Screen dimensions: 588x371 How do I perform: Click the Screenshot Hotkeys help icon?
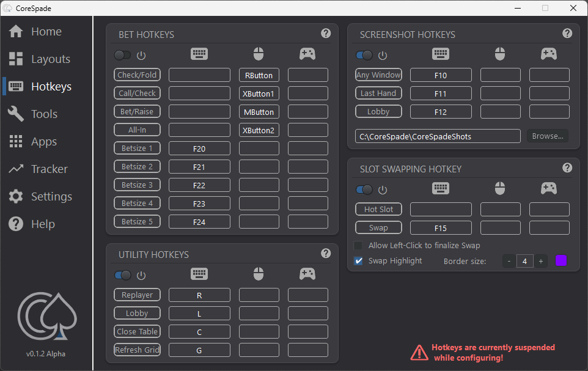(567, 34)
